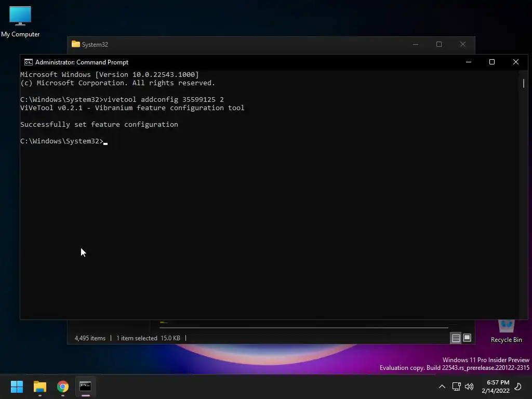Image resolution: width=532 pixels, height=399 pixels.
Task: Switch System32 window to large thumbnails view
Action: [x=467, y=338]
